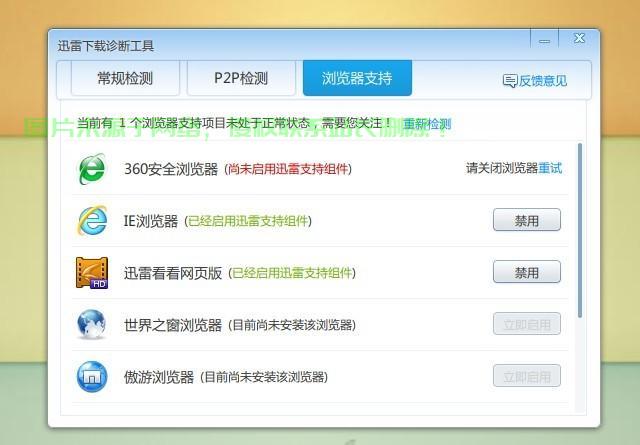Click the 重新检测 re-detect link
The image size is (640, 445).
[427, 124]
